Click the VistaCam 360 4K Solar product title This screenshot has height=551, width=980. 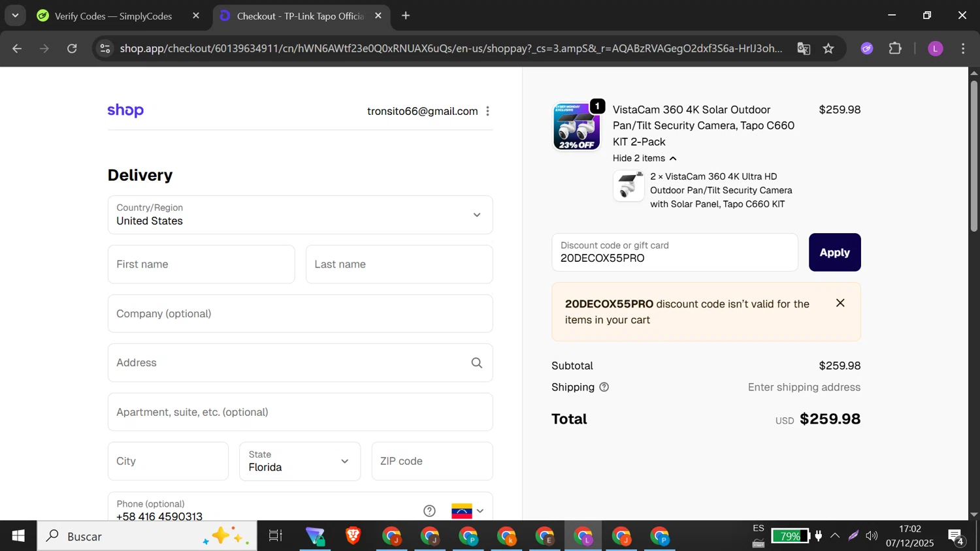[x=704, y=125]
